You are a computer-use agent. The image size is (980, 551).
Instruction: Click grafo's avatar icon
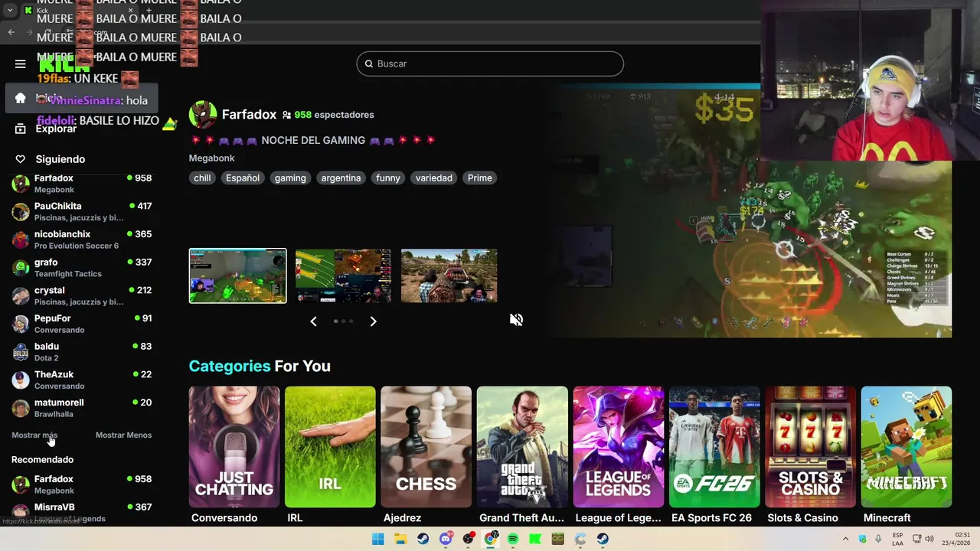click(x=21, y=268)
